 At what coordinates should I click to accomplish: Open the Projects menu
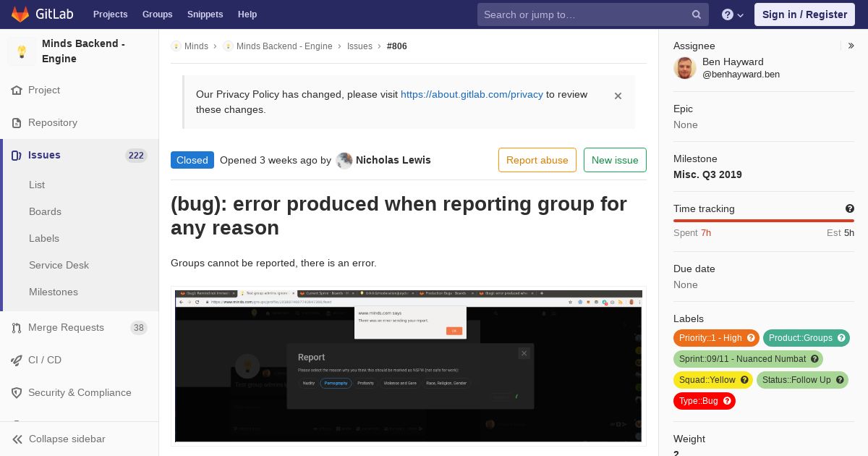click(110, 14)
